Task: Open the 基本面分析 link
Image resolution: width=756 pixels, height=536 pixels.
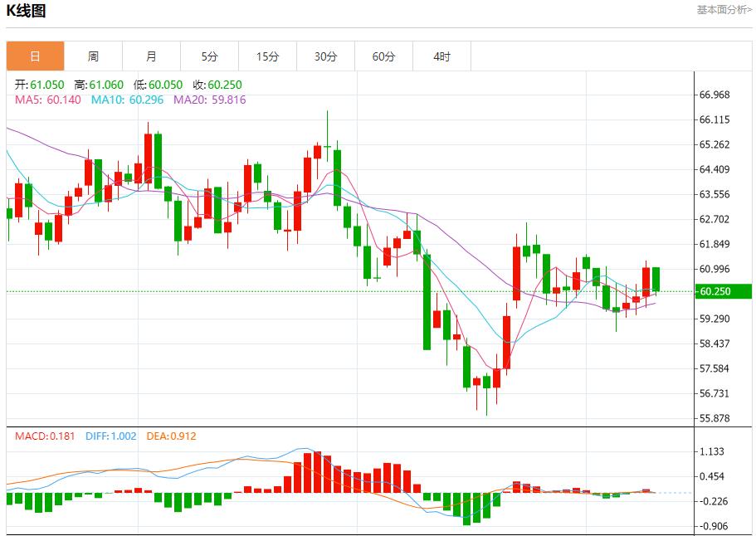Action: [724, 10]
